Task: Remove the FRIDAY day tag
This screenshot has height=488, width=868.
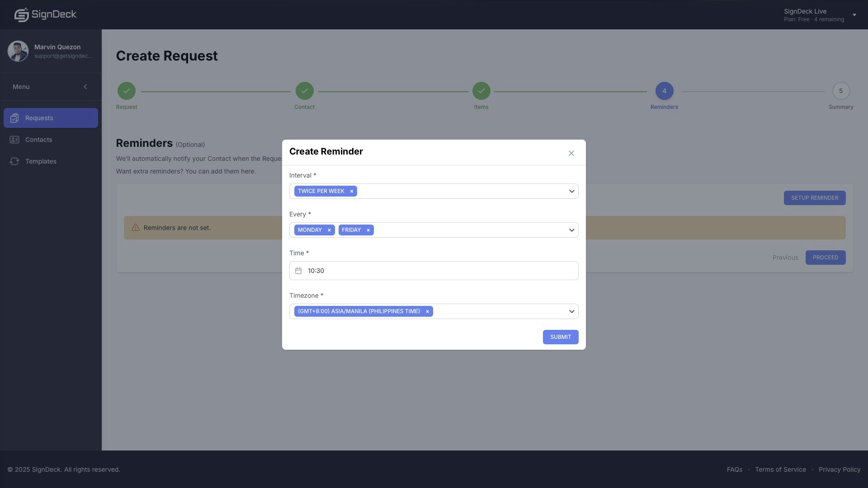Action: click(x=368, y=230)
